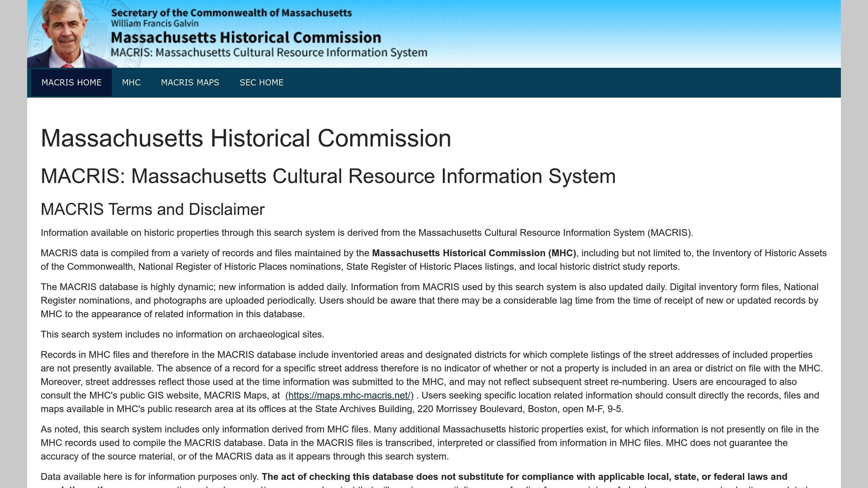
Task: Follow the https://maps.mhc-macris.net/ link
Action: click(349, 395)
